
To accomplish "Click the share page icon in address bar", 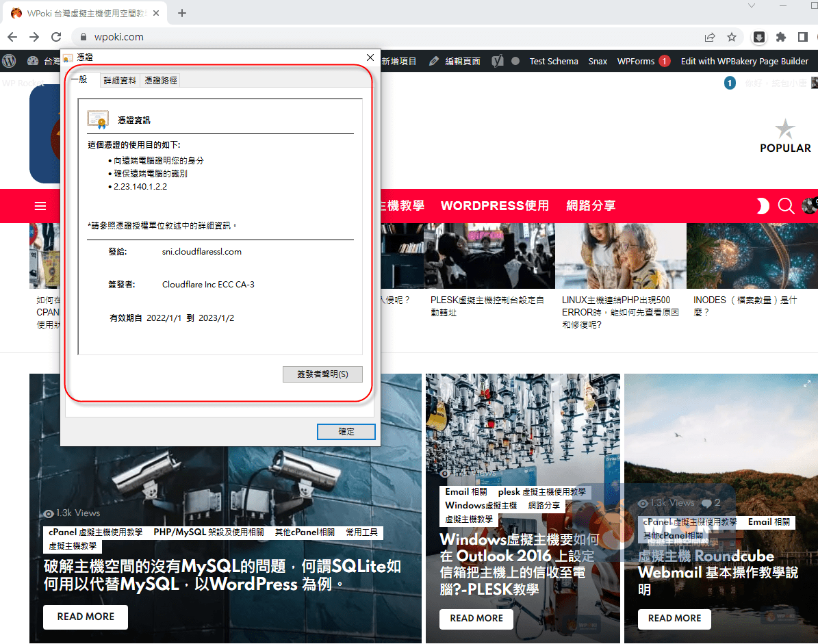I will [710, 37].
